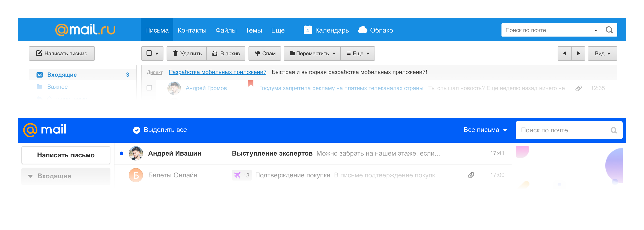Screen dimensions: 644x230
Task: Click the upper Написать письмо button
Action: (62, 53)
